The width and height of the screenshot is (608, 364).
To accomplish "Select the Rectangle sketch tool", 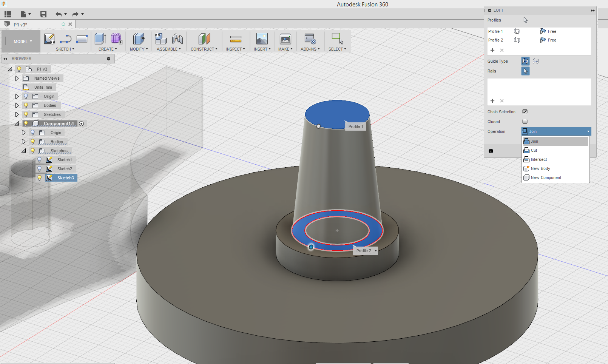I will [82, 39].
